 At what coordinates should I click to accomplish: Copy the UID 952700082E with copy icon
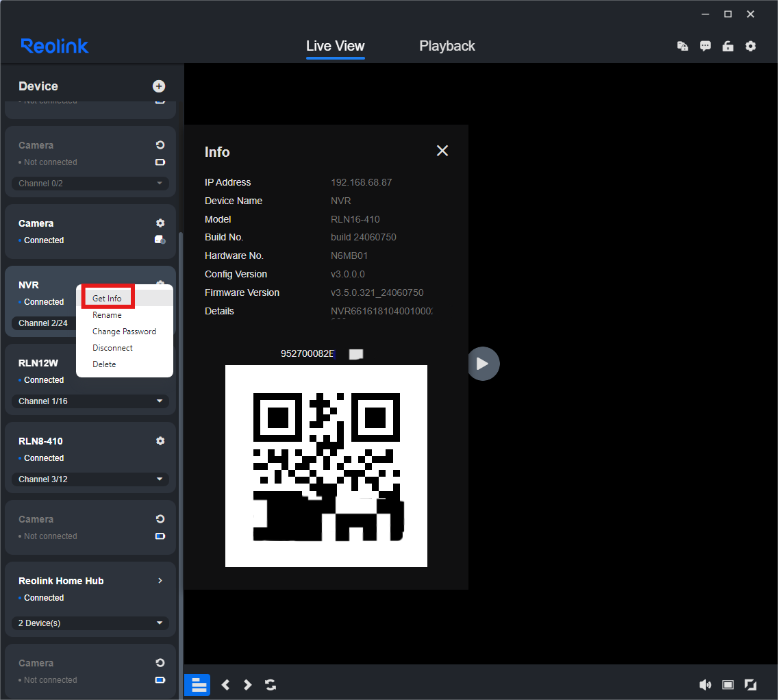[356, 353]
